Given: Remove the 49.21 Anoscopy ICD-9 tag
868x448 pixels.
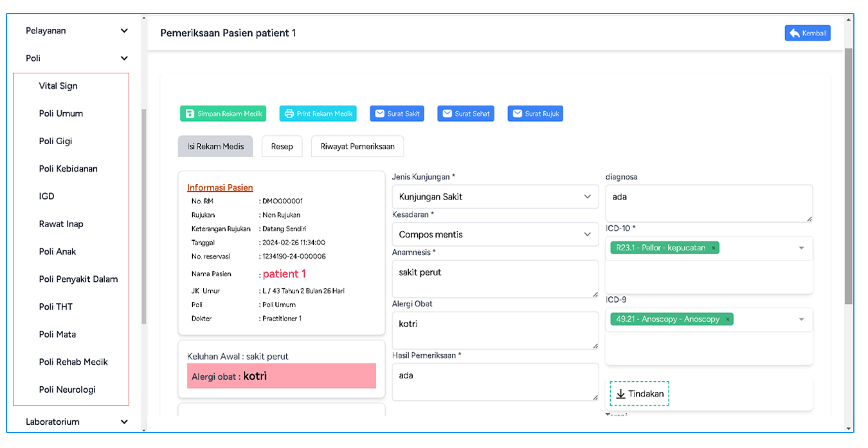Looking at the screenshot, I should [x=727, y=319].
